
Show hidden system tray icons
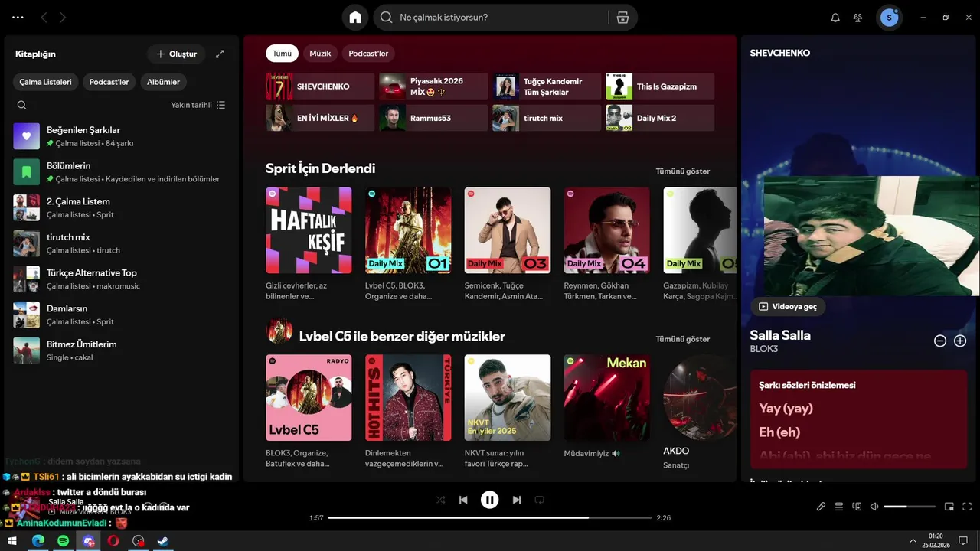click(913, 540)
